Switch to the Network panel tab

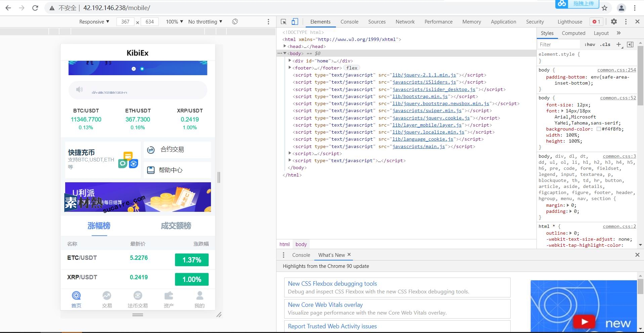tap(405, 21)
